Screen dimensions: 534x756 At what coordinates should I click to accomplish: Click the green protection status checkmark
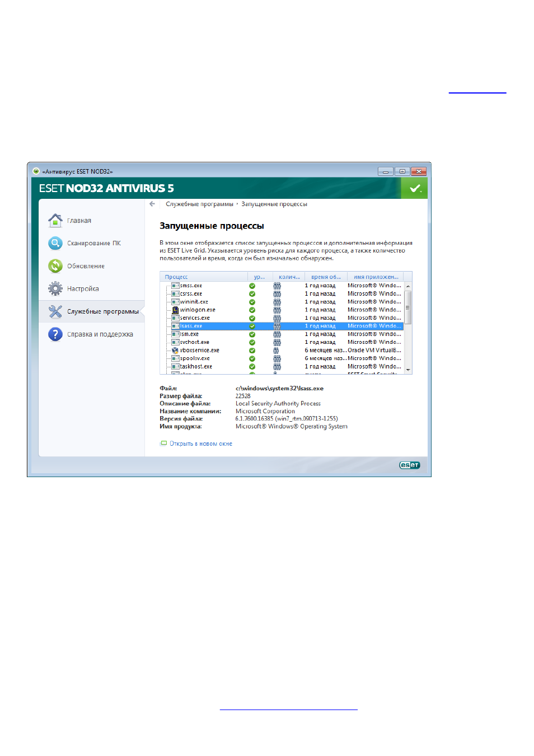coord(414,188)
